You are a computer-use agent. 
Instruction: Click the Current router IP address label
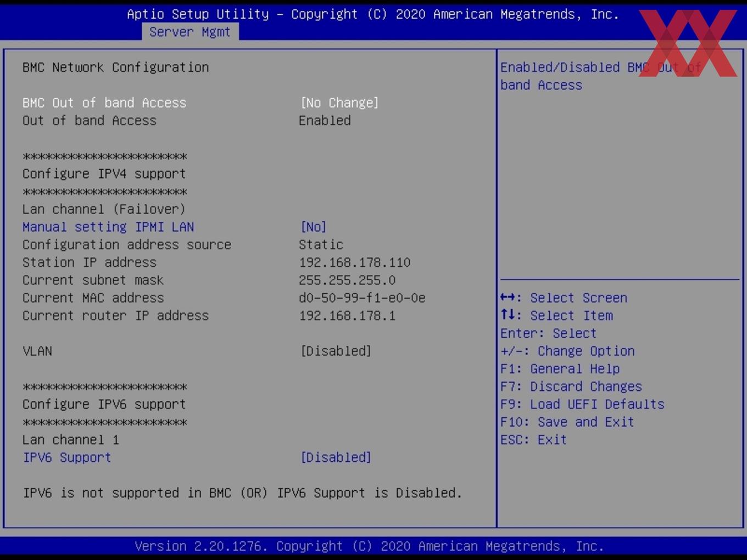[x=115, y=316]
